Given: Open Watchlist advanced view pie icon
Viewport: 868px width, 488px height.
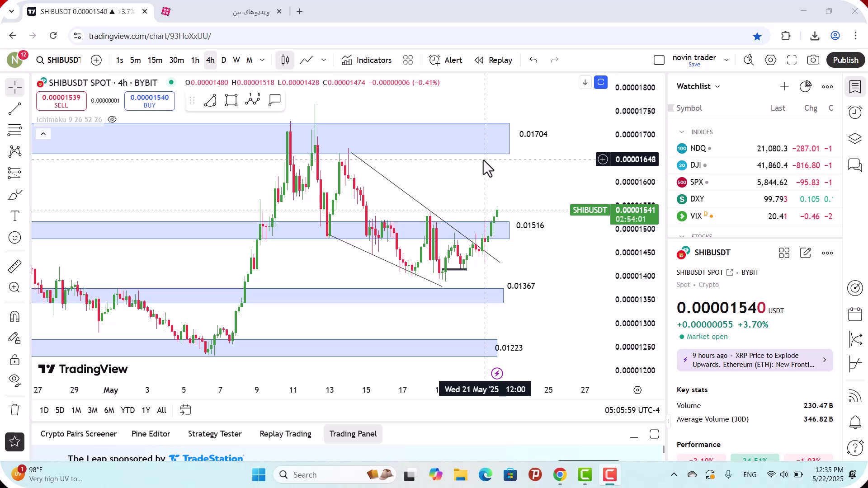Looking at the screenshot, I should click(806, 86).
